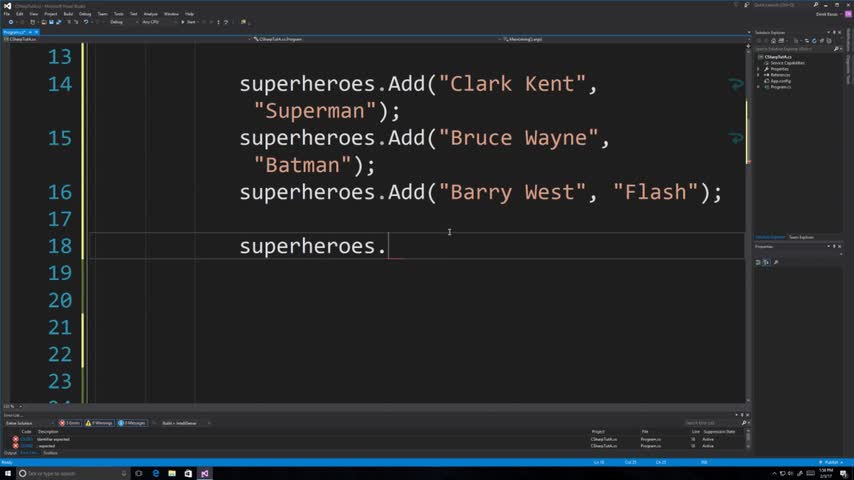Open the Debug configuration dropdown
This screenshot has height=480, width=854.
(123, 22)
